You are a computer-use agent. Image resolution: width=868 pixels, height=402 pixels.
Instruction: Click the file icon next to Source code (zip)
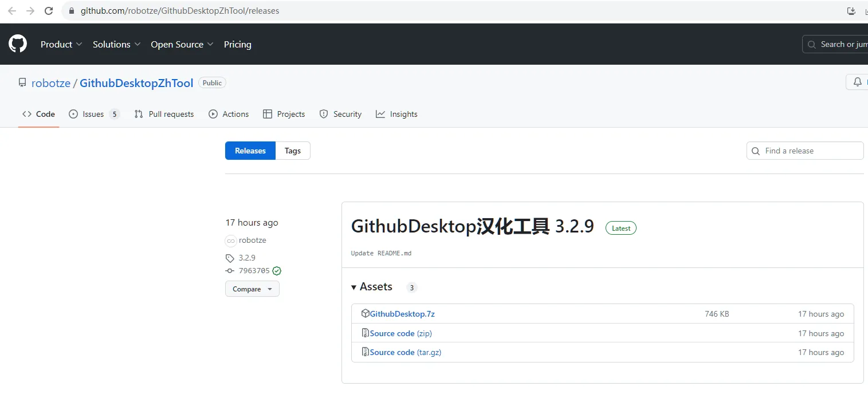(365, 333)
